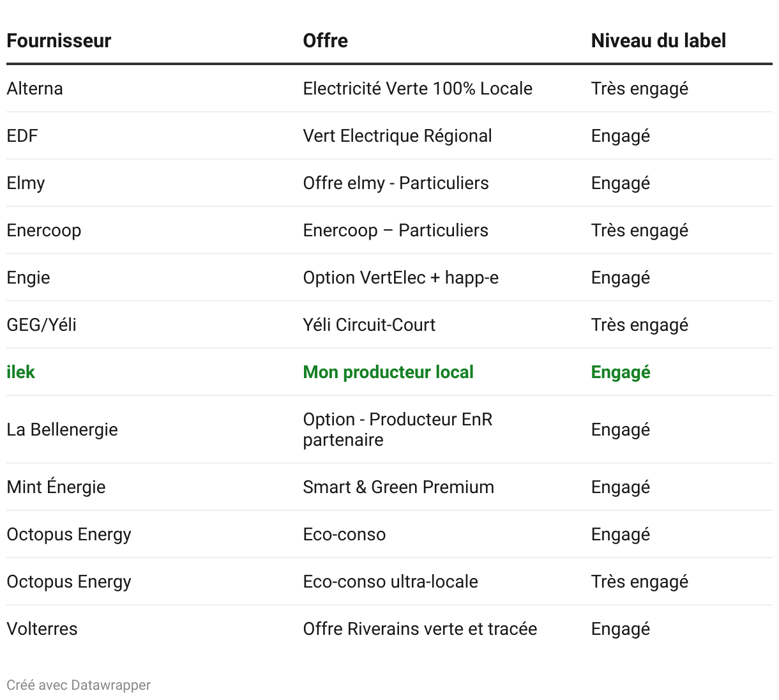Select the EDF supplier row

(22, 136)
